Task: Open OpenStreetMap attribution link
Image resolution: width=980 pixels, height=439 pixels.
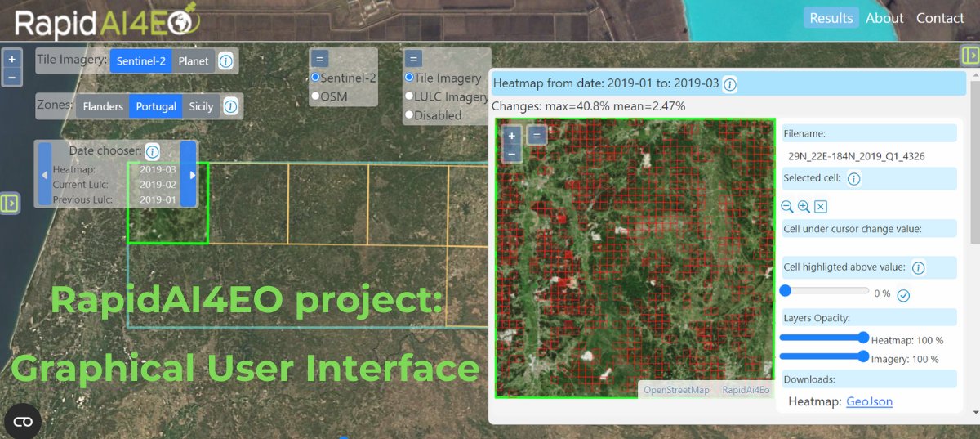Action: click(676, 390)
